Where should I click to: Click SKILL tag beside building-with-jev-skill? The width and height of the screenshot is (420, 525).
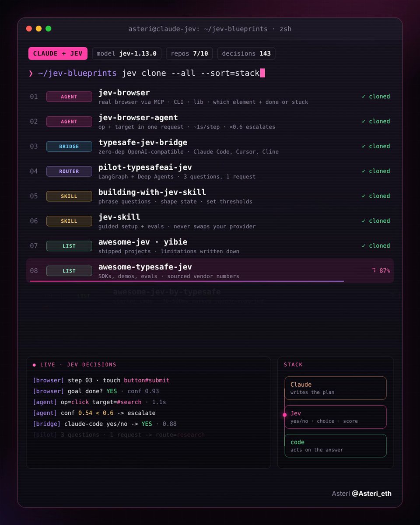pos(69,196)
